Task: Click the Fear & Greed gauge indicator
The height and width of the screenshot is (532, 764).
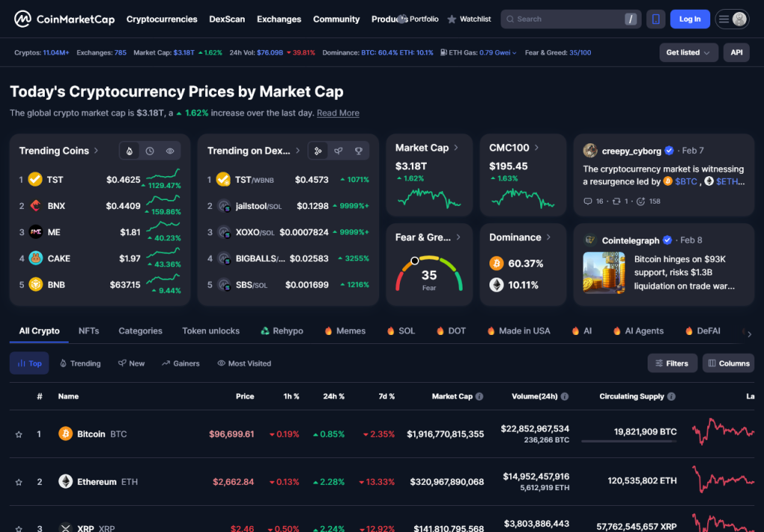Action: click(x=414, y=261)
